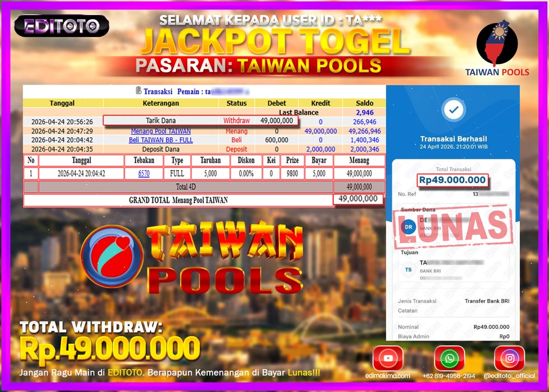549x392 pixels.
Task: Click the DR sender avatar
Action: [x=408, y=227]
